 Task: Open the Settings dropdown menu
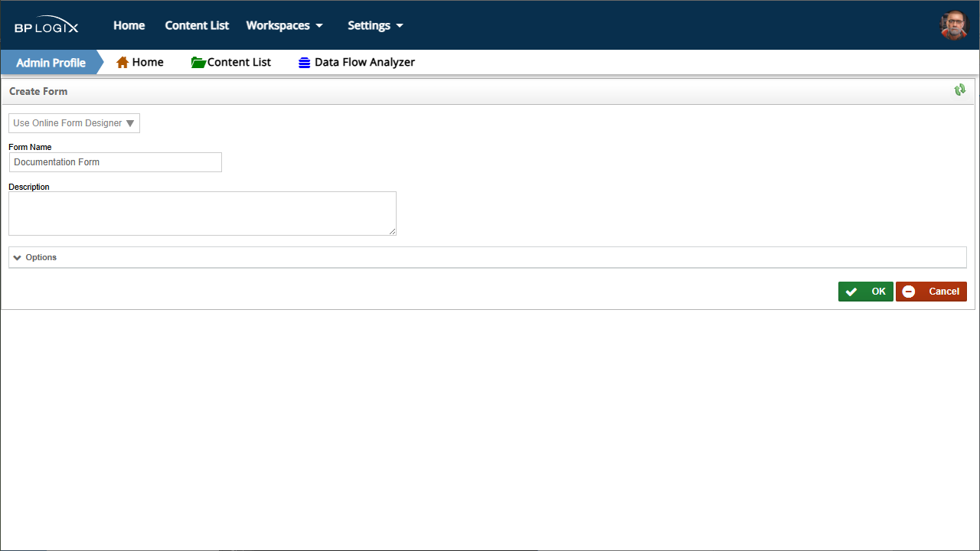point(375,25)
